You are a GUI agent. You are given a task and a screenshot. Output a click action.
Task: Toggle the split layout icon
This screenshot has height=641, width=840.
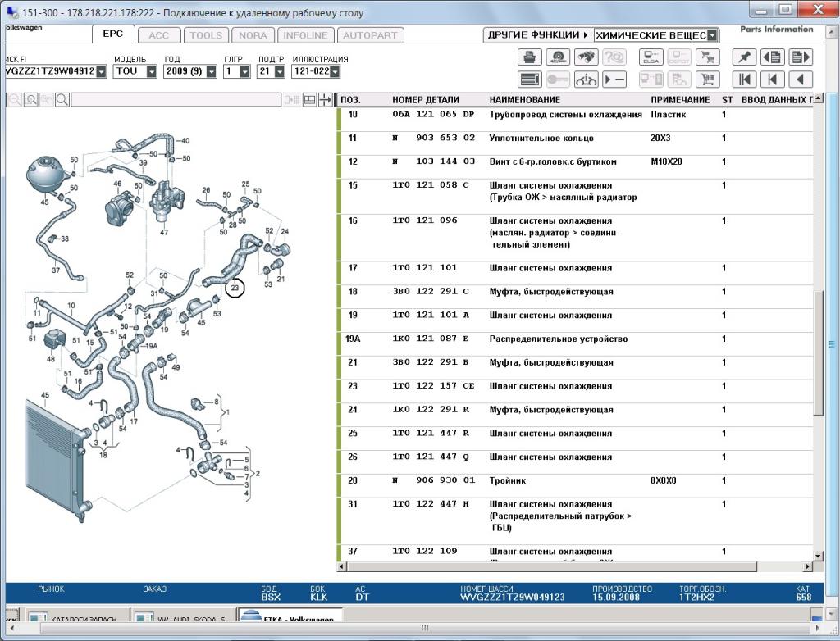pos(309,100)
